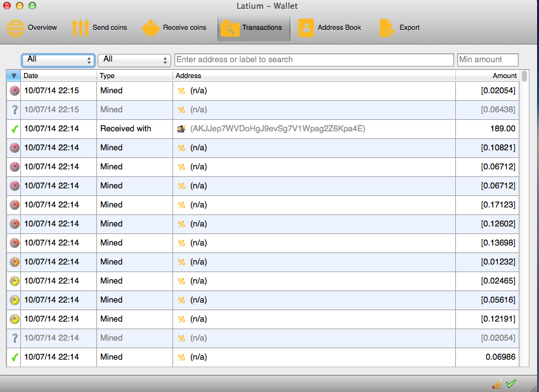The height and width of the screenshot is (392, 539).
Task: Click the clock icon for amount 0.10821
Action: [15, 148]
